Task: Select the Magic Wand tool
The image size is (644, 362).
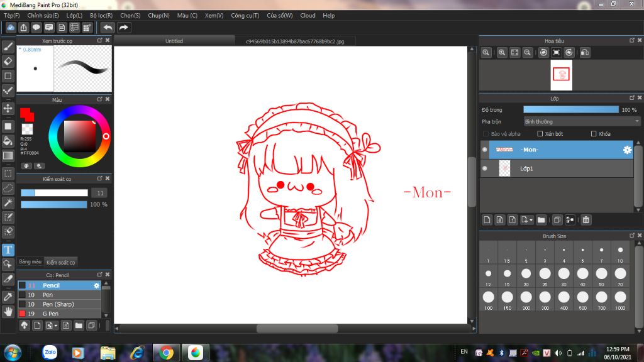Action: [x=8, y=202]
